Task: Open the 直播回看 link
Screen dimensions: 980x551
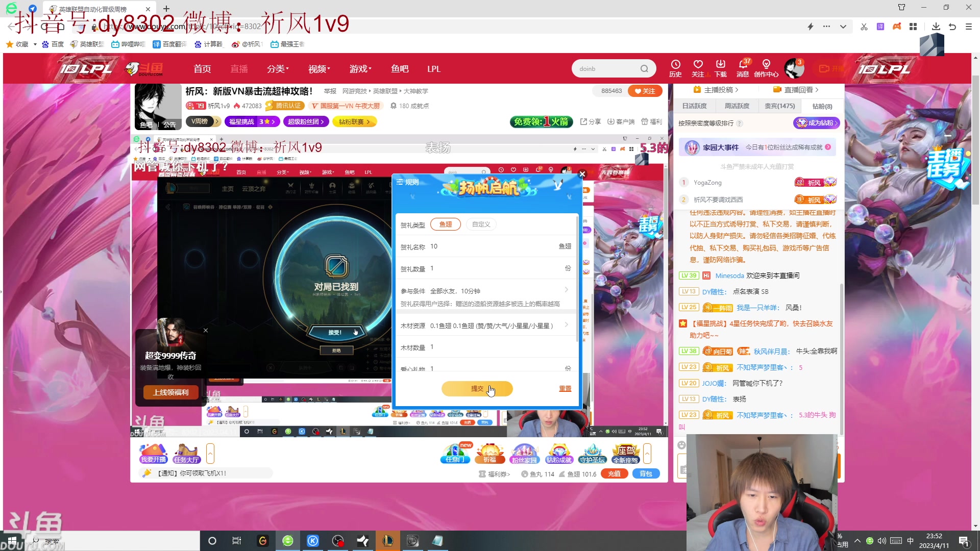Action: click(x=796, y=90)
